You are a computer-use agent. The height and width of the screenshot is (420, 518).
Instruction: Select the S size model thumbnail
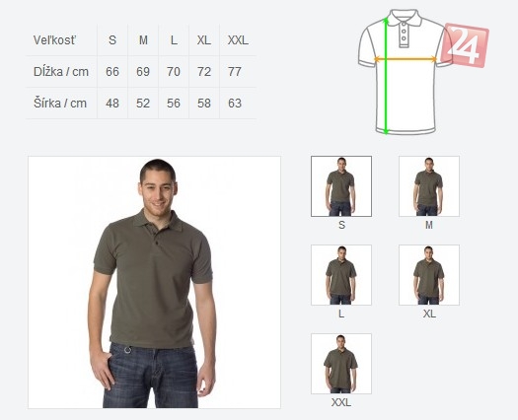tap(341, 186)
